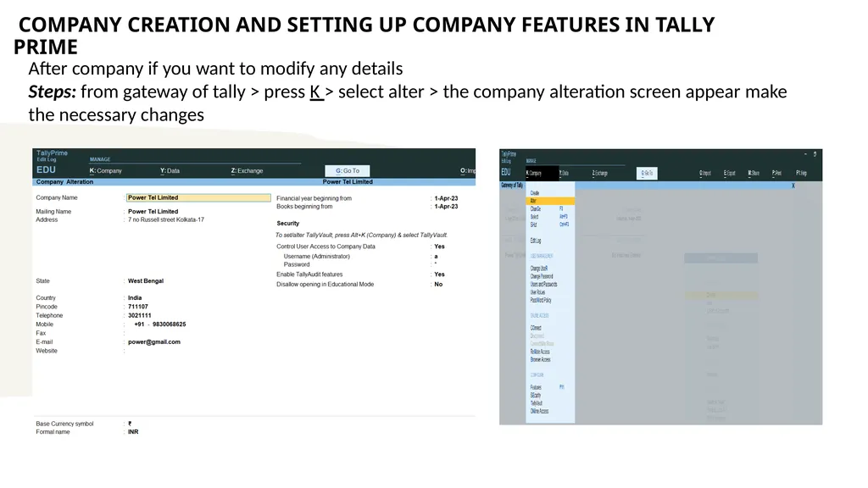
Task: Open Users and Passwords in the Company menu
Action: [x=543, y=285]
